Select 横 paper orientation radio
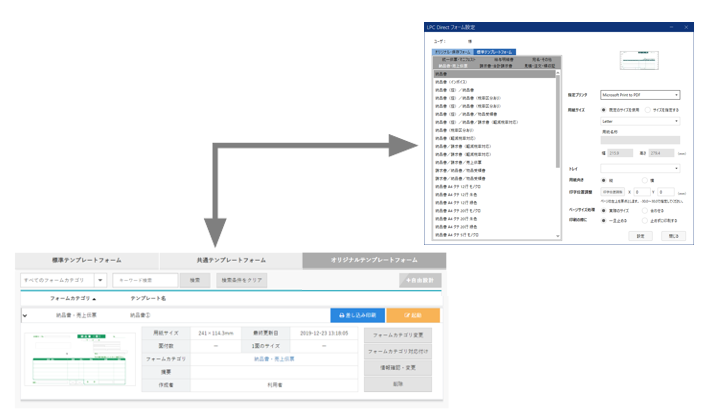 (x=645, y=180)
